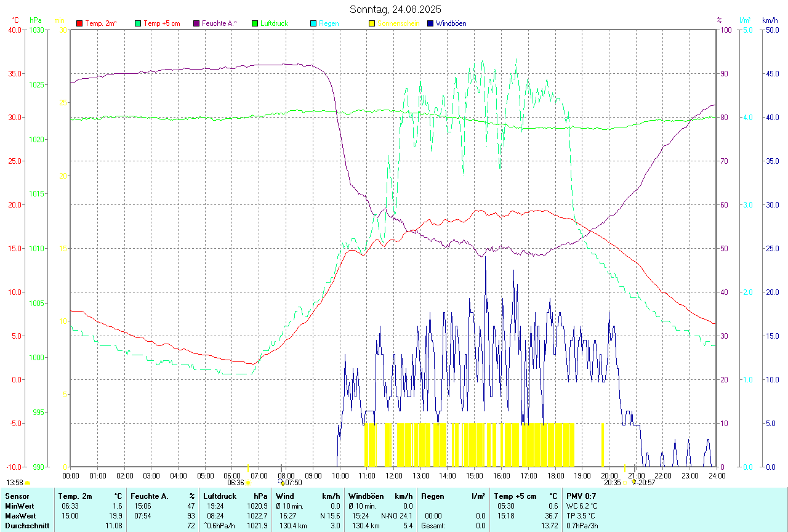Click the purple Feuchte A. legend swatch
The image size is (788, 532).
(x=196, y=23)
